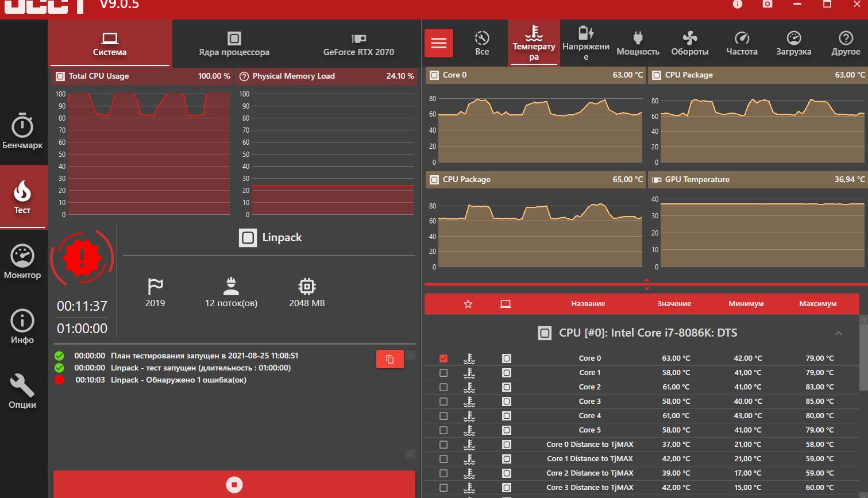The image size is (868, 498).
Task: Copy the log with the red copy button
Action: pyautogui.click(x=389, y=359)
